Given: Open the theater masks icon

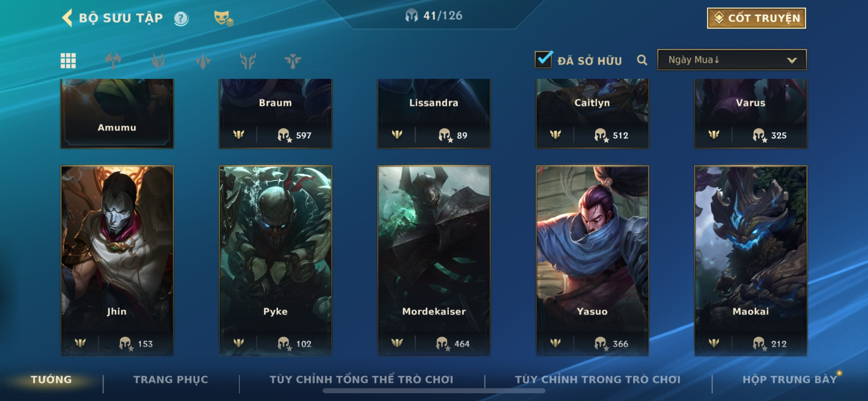Looking at the screenshot, I should (223, 18).
